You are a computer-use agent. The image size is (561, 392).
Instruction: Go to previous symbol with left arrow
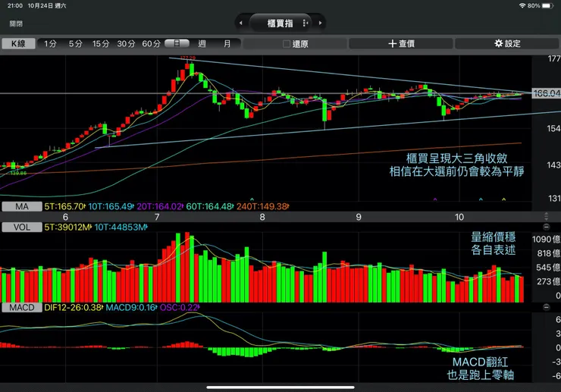click(241, 23)
